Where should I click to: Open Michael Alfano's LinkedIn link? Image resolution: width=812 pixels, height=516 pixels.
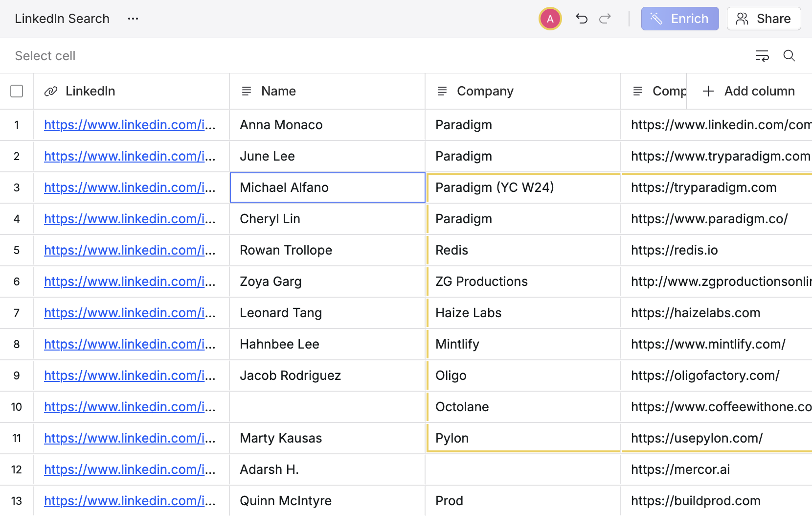130,188
